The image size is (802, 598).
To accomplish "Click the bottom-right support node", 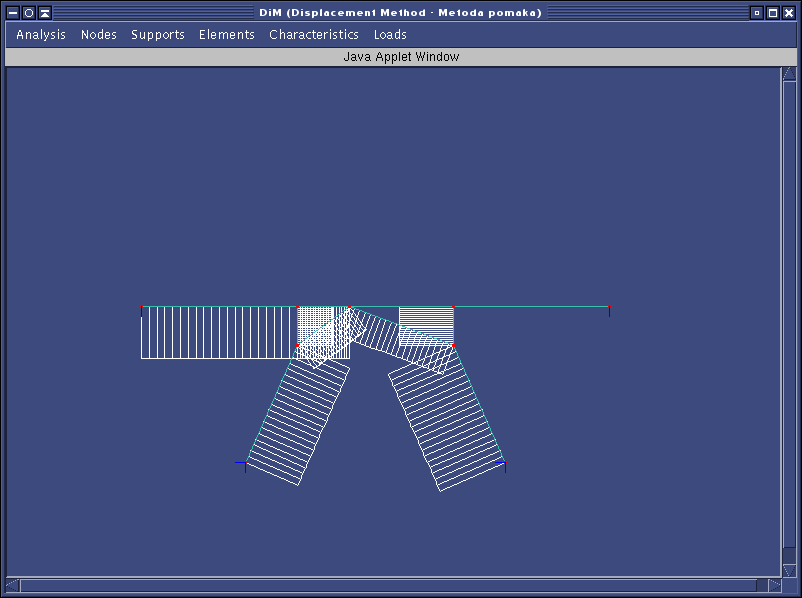I will (x=505, y=463).
